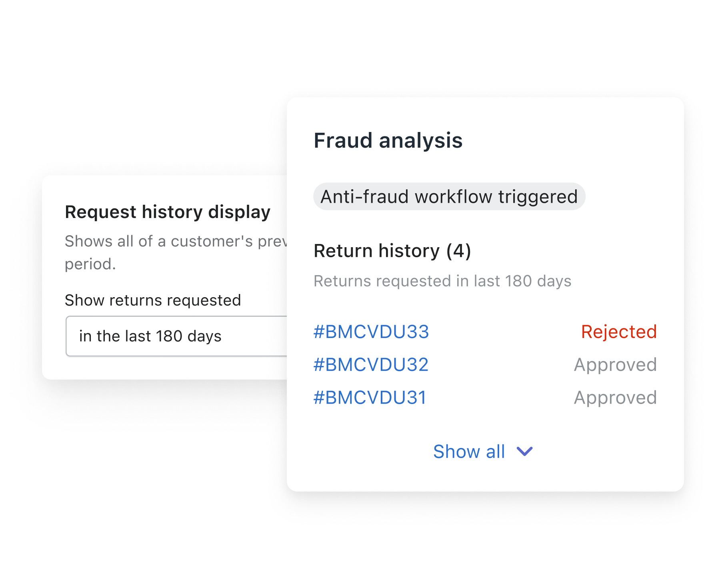The width and height of the screenshot is (720, 588).
Task: Open return request #BMCVDU32
Action: (x=371, y=364)
